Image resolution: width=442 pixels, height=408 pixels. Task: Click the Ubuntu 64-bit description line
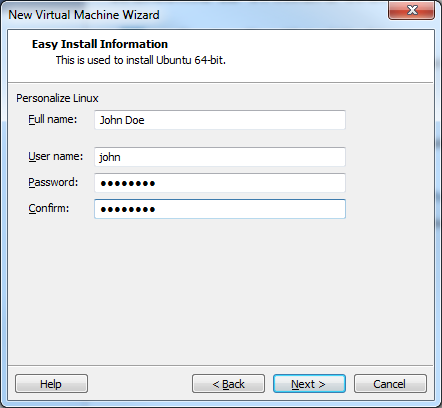click(141, 60)
